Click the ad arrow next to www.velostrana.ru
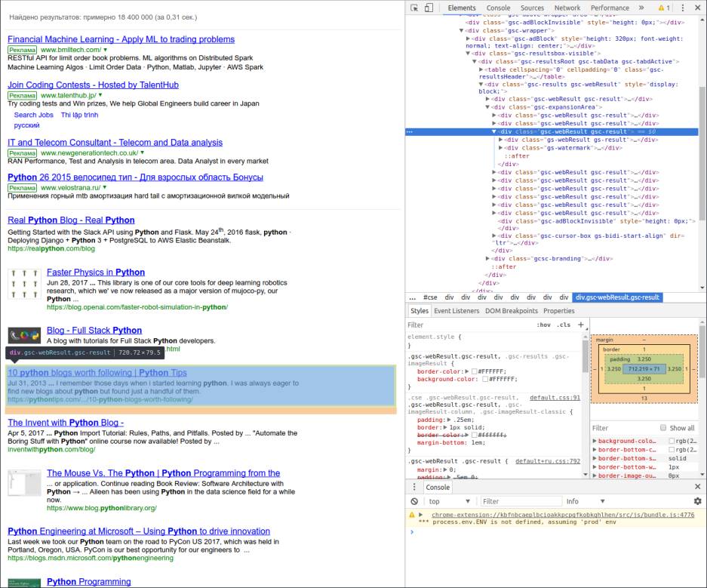 (x=105, y=188)
